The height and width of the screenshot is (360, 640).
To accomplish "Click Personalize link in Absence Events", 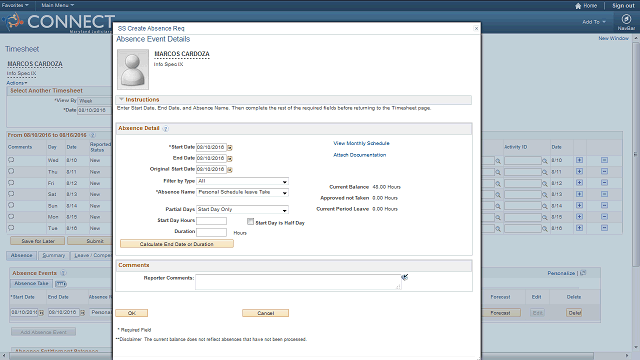I will [561, 273].
